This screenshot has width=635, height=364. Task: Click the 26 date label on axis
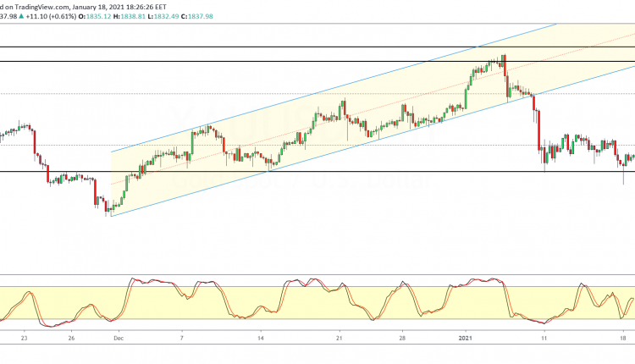click(x=74, y=337)
